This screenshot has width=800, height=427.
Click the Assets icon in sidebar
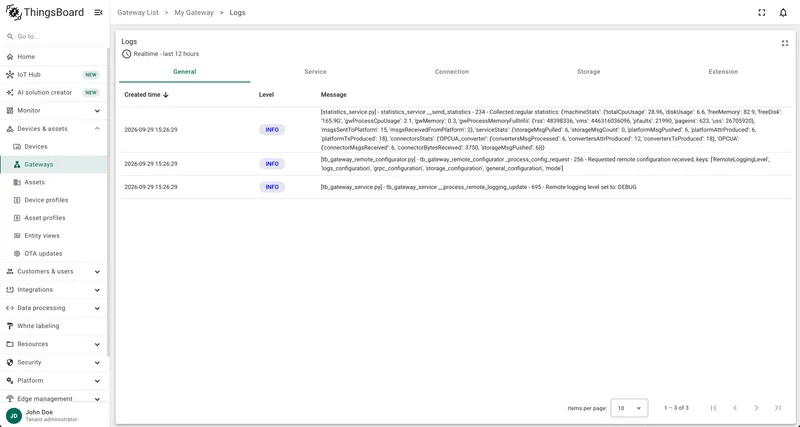click(17, 182)
